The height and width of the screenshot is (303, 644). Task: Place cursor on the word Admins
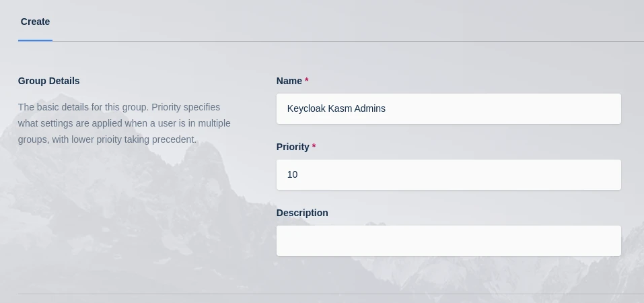371,108
